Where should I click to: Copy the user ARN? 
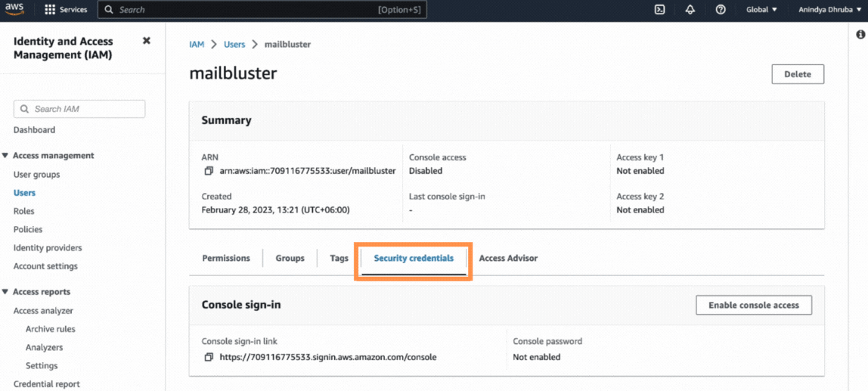coord(208,171)
